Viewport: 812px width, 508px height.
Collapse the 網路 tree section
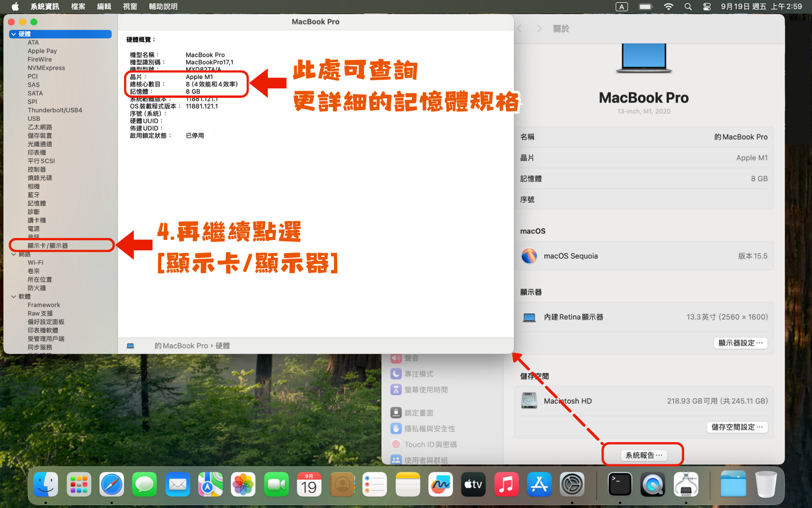coord(14,254)
